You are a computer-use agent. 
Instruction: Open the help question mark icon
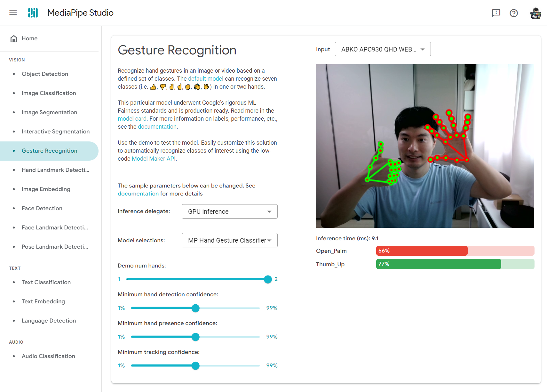pyautogui.click(x=514, y=13)
